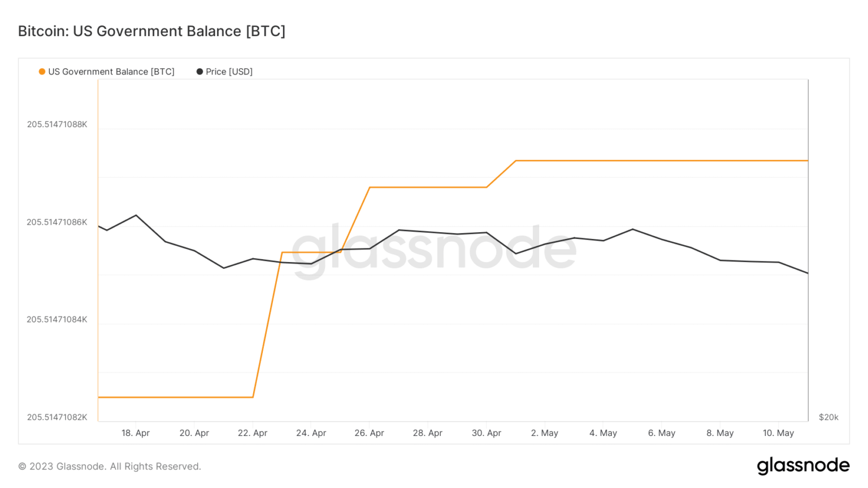This screenshot has width=868, height=488.
Task: Toggle the Price [USD] legend label
Action: click(x=229, y=72)
